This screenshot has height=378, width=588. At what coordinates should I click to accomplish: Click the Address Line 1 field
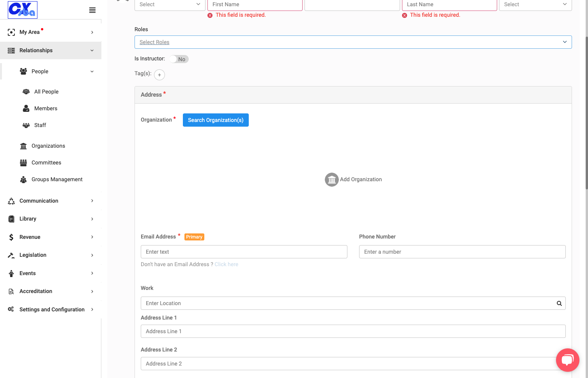pyautogui.click(x=353, y=331)
